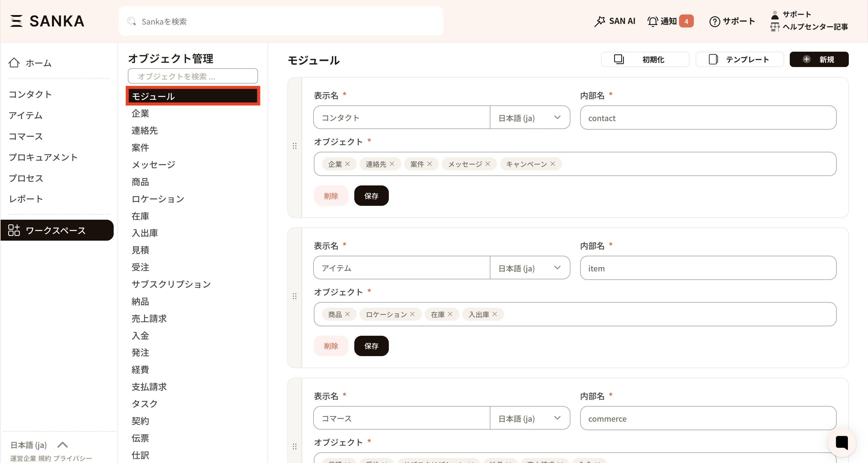Click drag handle of contact module card
The width and height of the screenshot is (868, 463).
click(x=295, y=146)
